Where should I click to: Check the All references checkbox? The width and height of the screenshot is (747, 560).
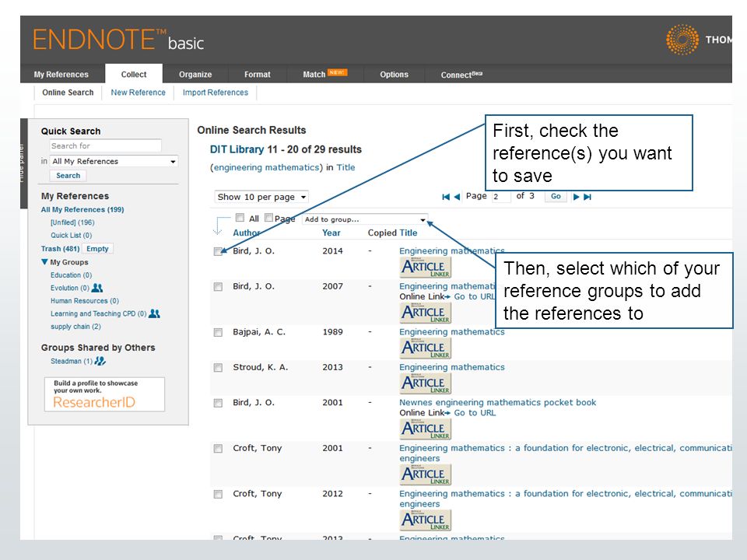click(x=240, y=218)
